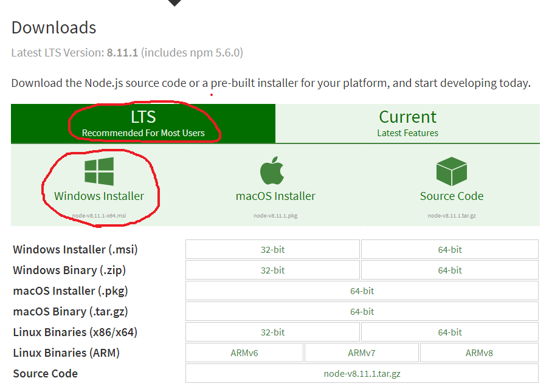549x392 pixels.
Task: Download the 32-bit Windows Binary (.zip)
Action: click(x=272, y=270)
